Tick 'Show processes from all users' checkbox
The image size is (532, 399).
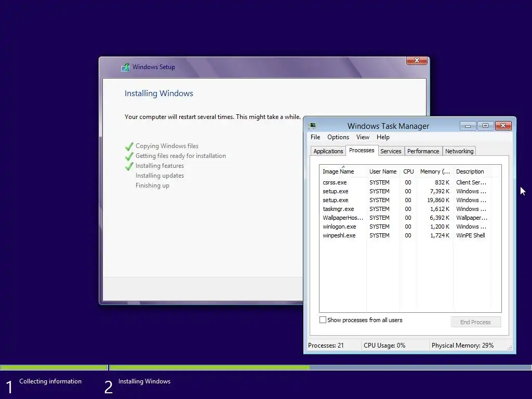[323, 320]
